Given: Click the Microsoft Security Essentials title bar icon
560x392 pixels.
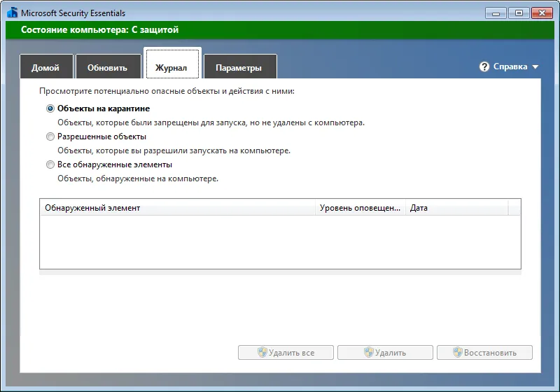Looking at the screenshot, I should coord(12,13).
